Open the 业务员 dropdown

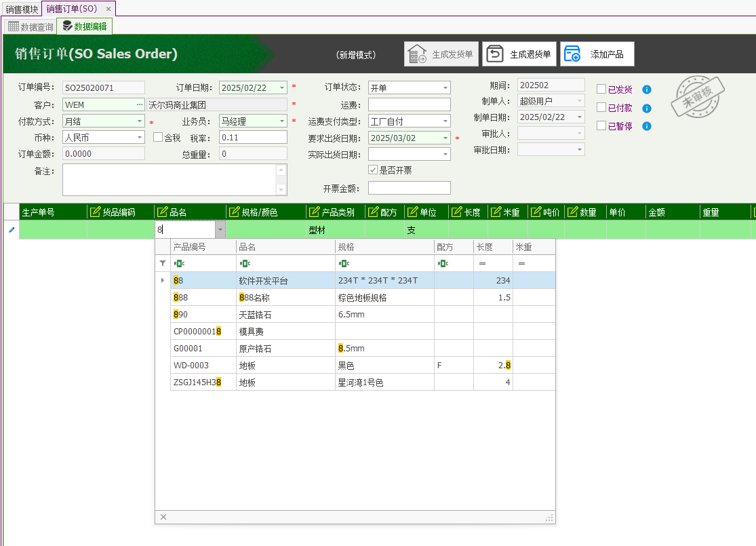coord(282,121)
